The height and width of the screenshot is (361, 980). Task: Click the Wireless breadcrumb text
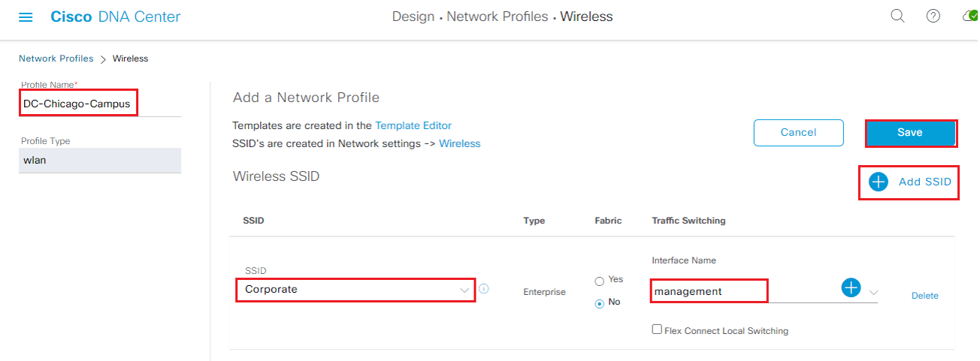[x=130, y=59]
